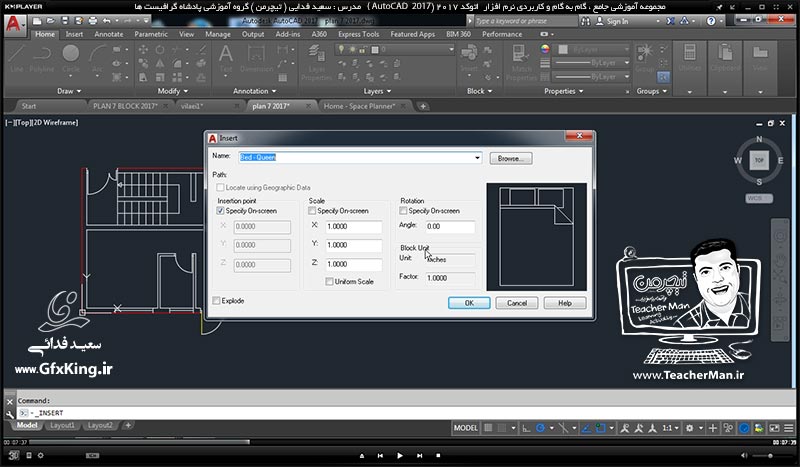Screen dimensions: 800x467
Task: Switch to PLAN 7 BLOCK 2017 drawing tab
Action: 126,106
